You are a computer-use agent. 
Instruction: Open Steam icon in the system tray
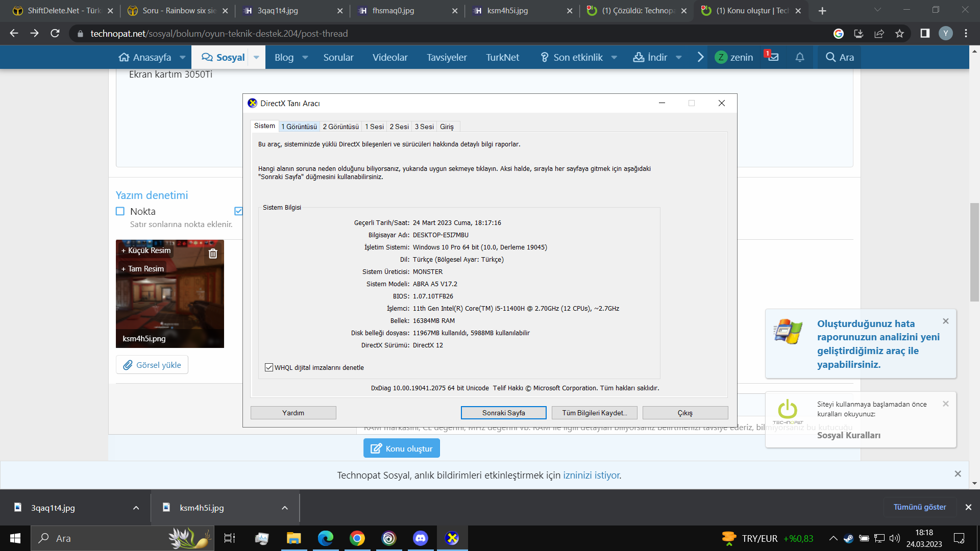pos(848,538)
